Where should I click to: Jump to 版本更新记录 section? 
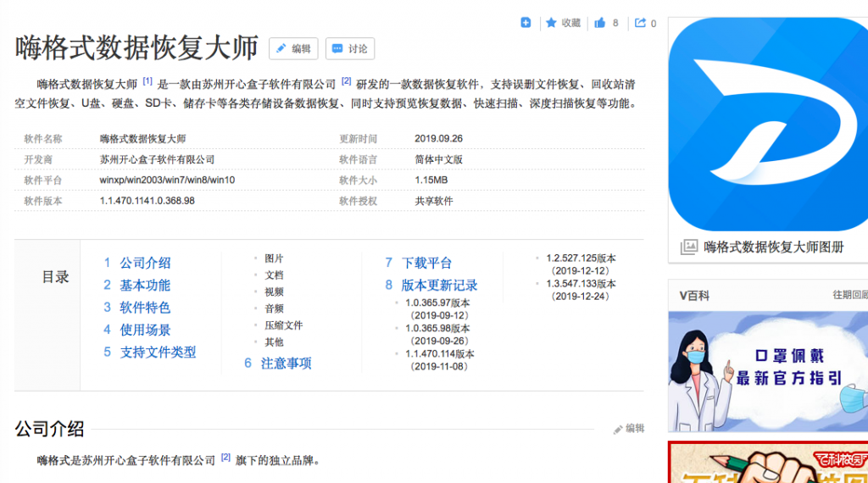440,285
